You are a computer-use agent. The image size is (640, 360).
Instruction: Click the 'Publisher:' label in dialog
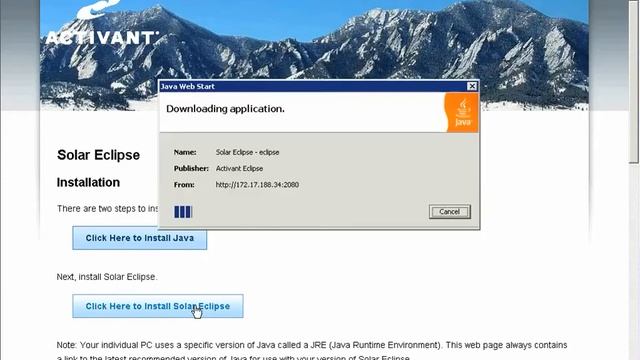point(191,169)
